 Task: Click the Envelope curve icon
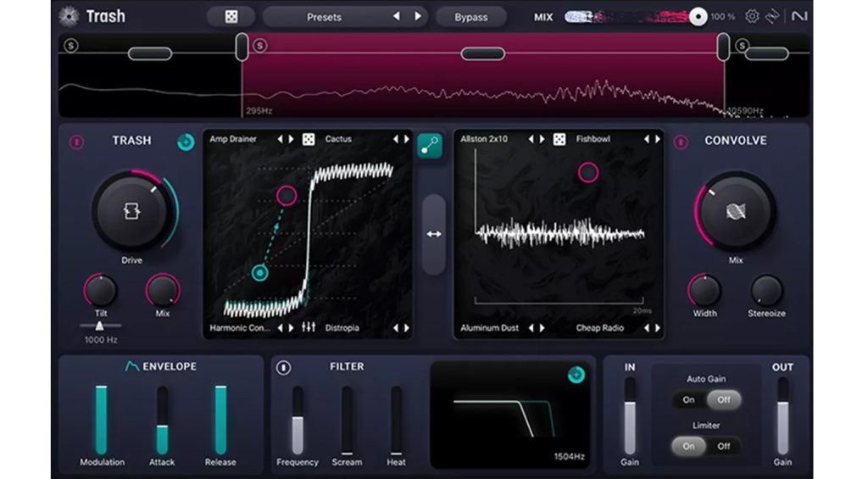coord(131,366)
